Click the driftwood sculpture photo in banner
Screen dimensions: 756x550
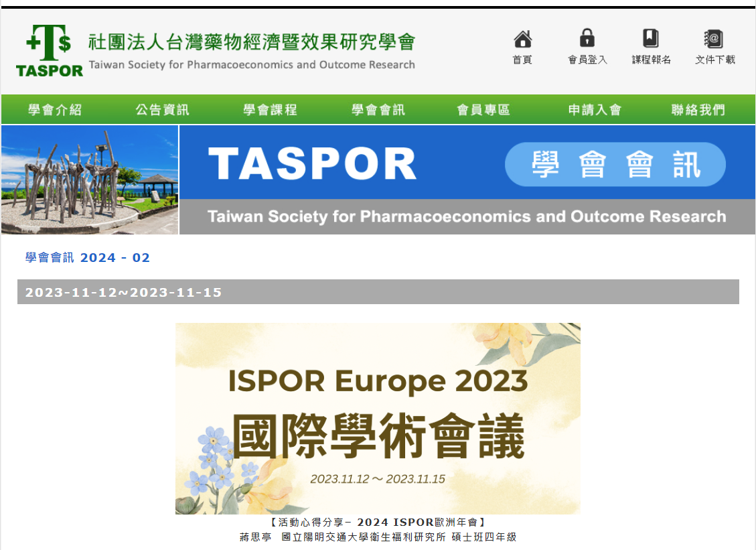(x=90, y=180)
